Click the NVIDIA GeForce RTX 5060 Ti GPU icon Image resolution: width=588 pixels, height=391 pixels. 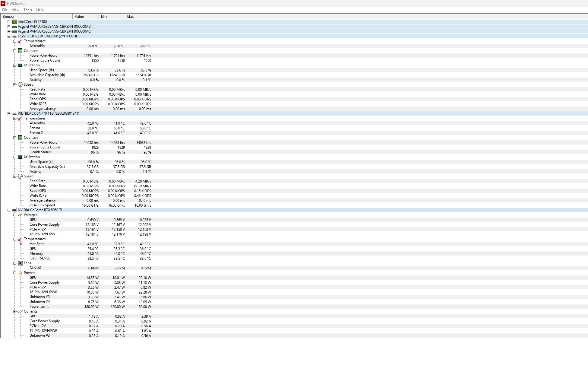point(14,210)
